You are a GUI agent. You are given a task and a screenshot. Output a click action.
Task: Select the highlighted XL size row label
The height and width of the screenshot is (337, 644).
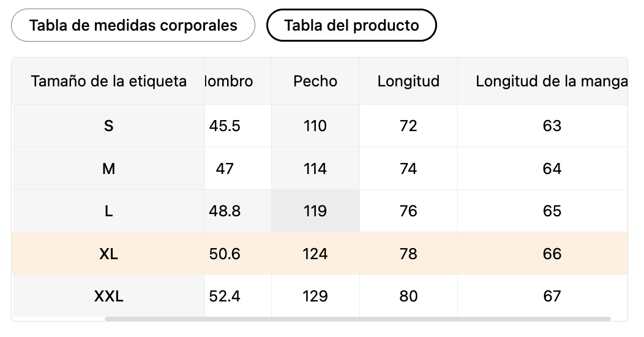point(108,254)
